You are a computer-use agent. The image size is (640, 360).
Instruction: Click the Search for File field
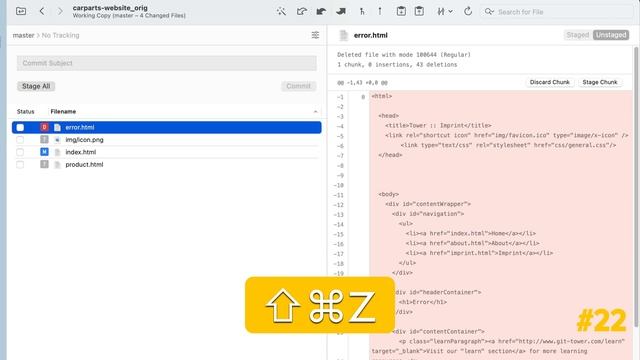click(x=557, y=12)
